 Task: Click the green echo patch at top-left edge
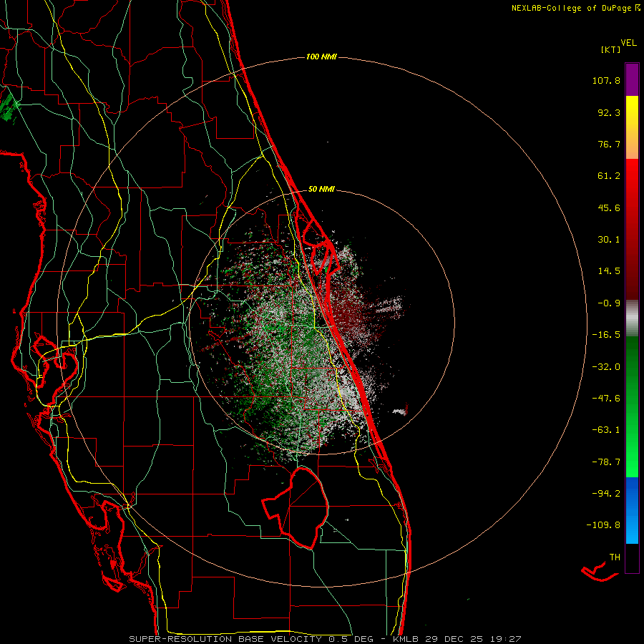(8, 107)
